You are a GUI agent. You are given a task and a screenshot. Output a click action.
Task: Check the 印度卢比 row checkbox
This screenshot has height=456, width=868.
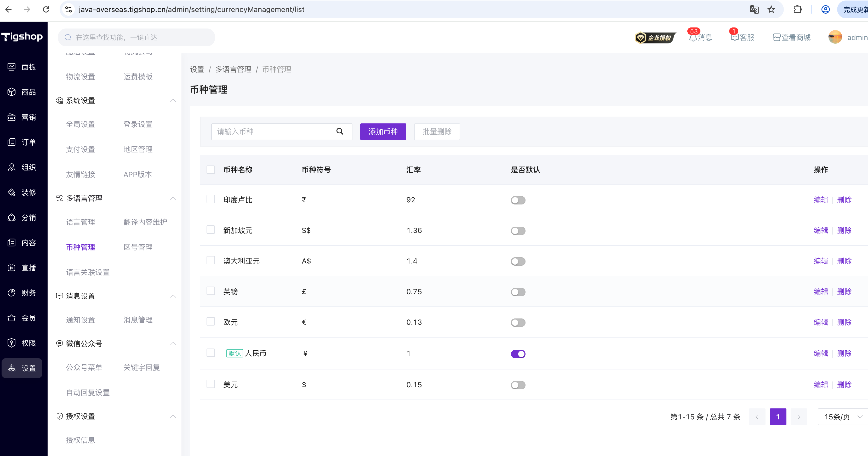coord(211,199)
